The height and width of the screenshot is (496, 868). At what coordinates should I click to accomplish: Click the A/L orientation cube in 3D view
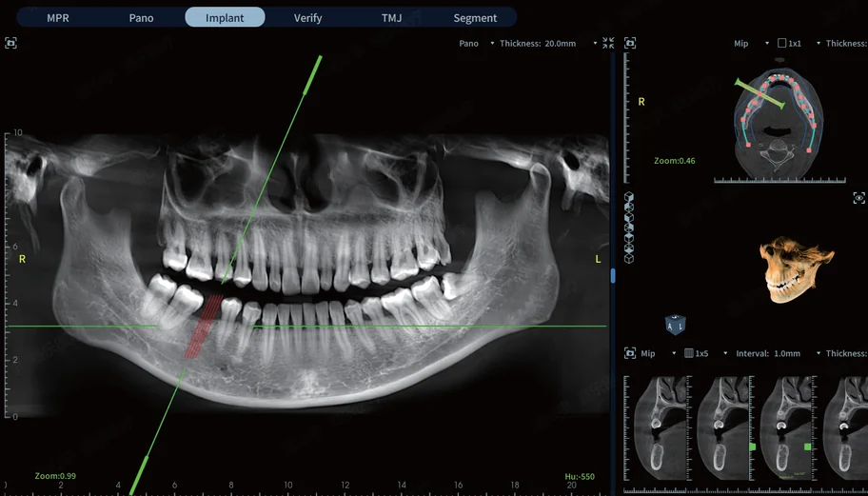(676, 325)
